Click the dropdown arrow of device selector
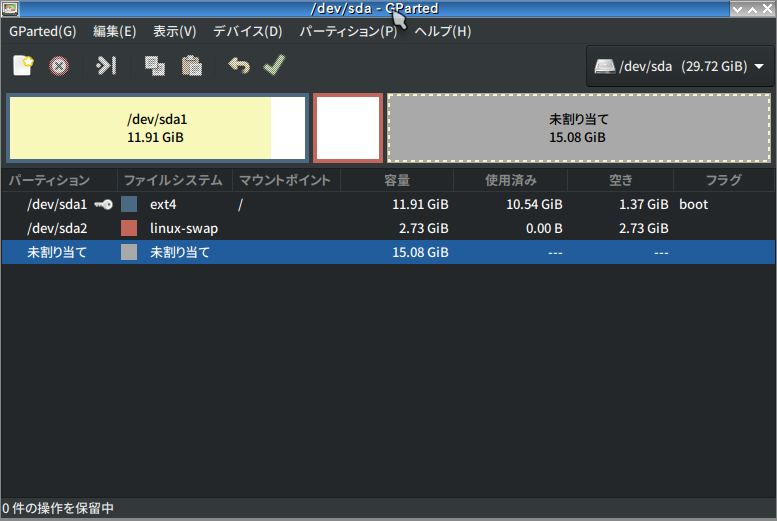777x521 pixels. (759, 66)
